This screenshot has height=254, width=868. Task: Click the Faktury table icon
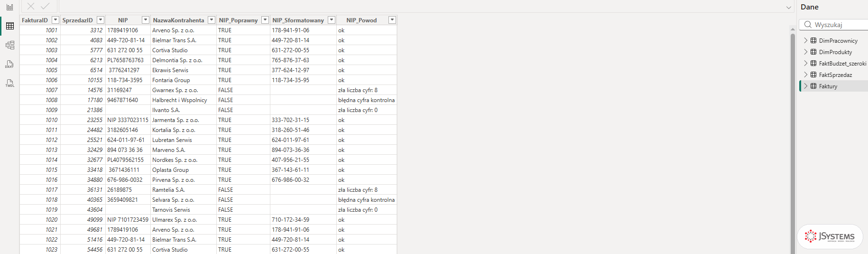(813, 86)
